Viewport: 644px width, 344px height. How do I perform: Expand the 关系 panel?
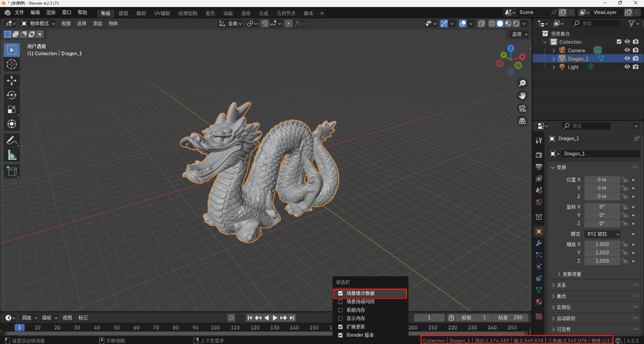click(561, 285)
